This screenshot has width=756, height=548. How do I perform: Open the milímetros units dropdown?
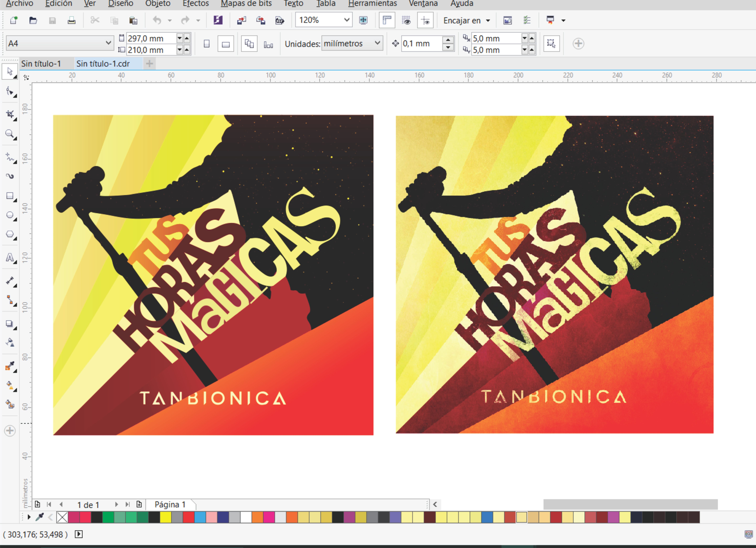coord(377,43)
